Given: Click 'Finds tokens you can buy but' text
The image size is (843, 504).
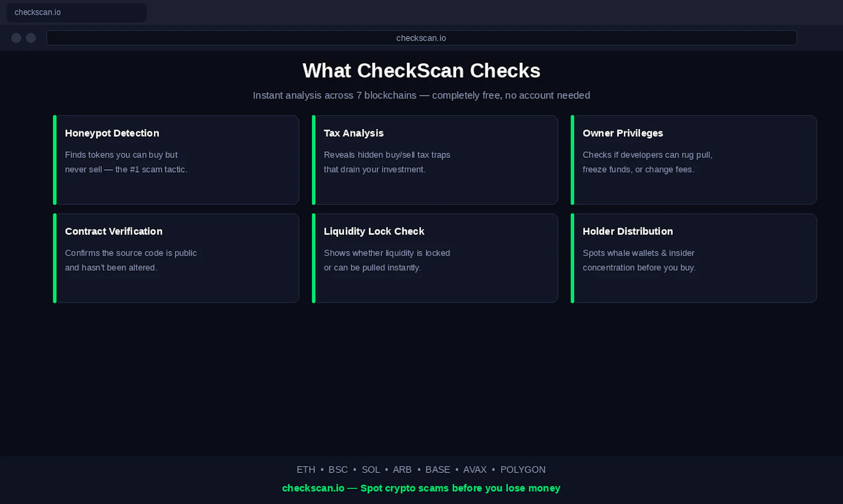Looking at the screenshot, I should pyautogui.click(x=121, y=155).
